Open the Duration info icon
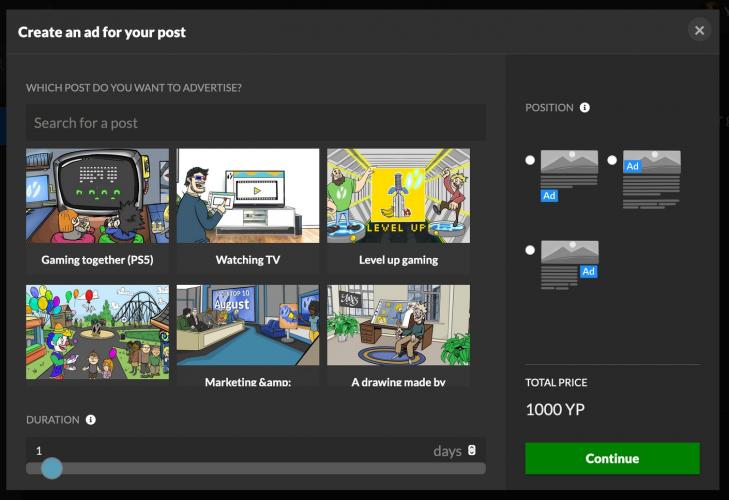 coord(91,420)
